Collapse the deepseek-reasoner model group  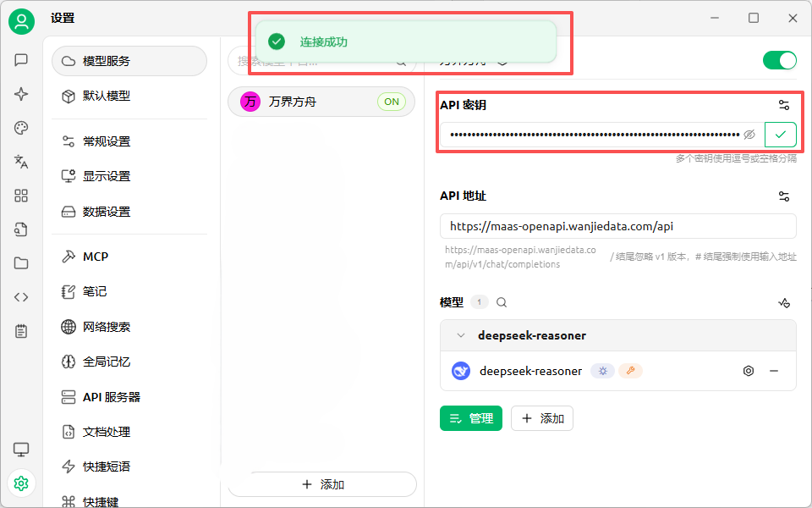pyautogui.click(x=461, y=335)
